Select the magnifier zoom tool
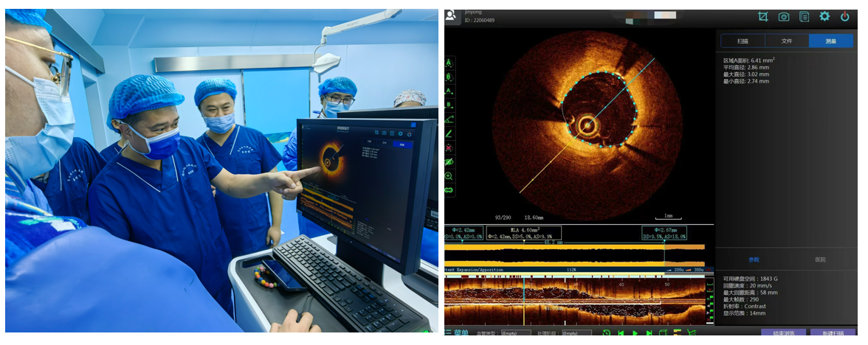 (449, 176)
